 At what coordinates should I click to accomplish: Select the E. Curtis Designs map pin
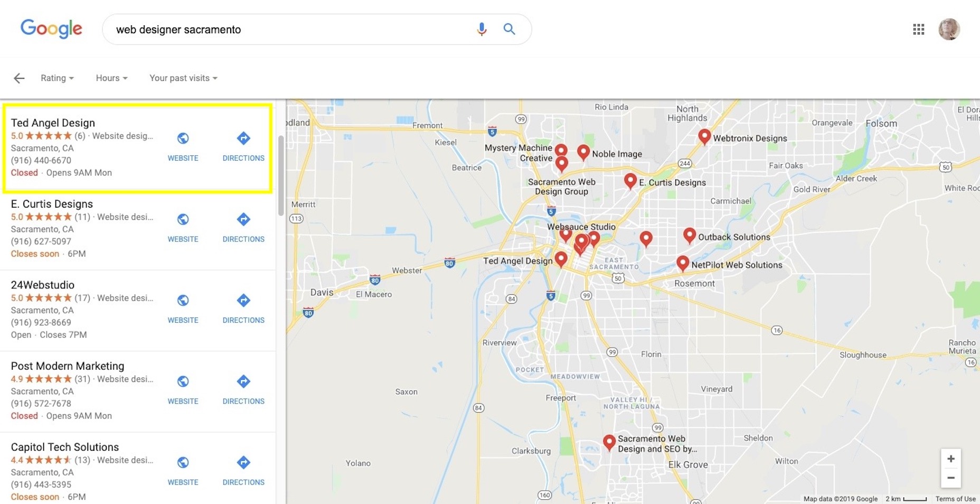click(x=630, y=181)
